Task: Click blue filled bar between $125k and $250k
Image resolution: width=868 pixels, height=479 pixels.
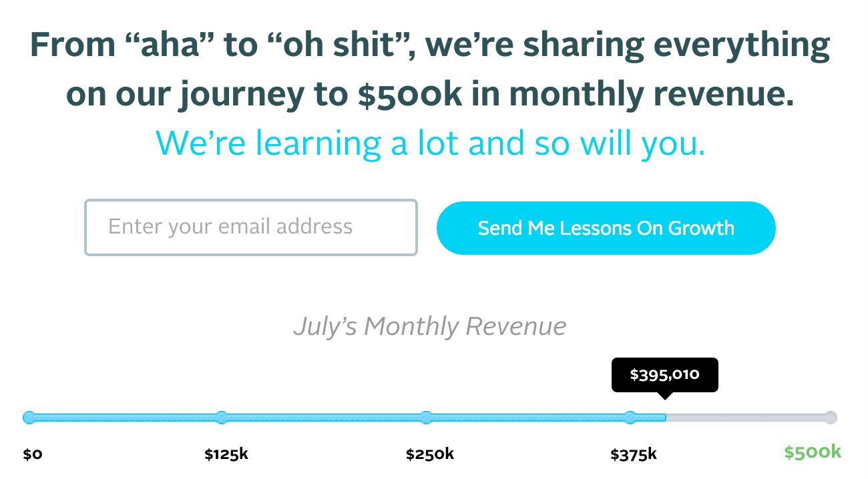Action: [x=324, y=418]
